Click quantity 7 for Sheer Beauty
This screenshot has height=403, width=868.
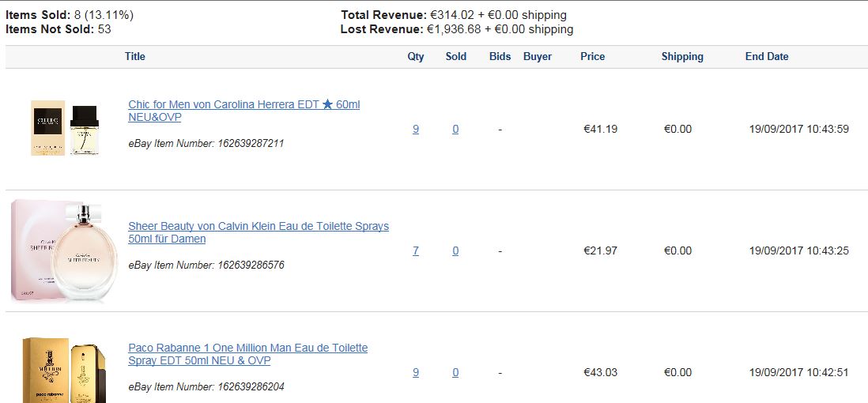click(x=416, y=250)
